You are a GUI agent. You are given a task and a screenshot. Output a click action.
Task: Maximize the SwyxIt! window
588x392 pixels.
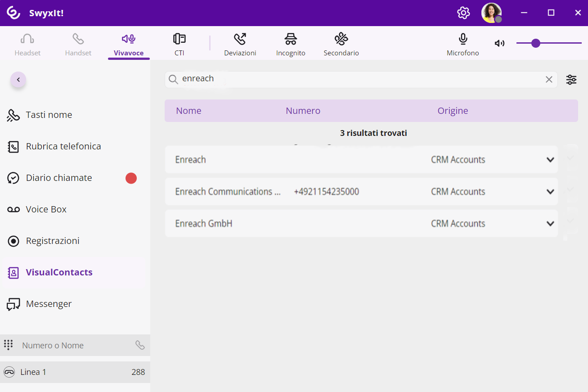(x=551, y=13)
